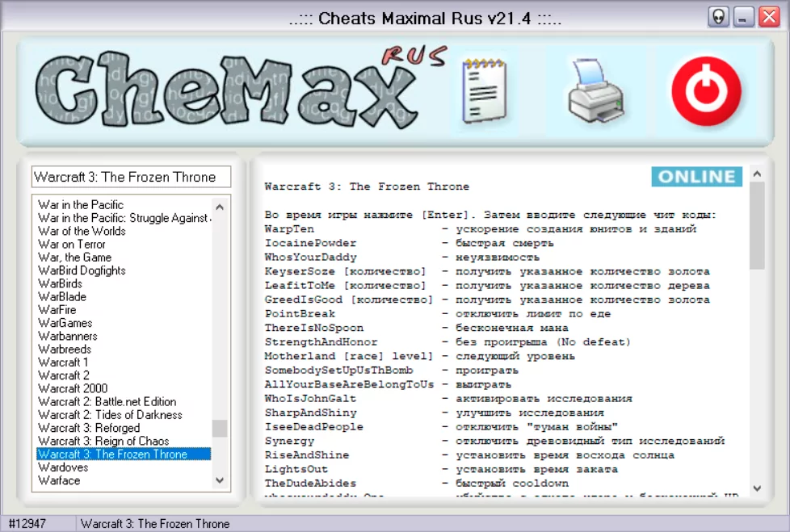The image size is (790, 532).
Task: Select War in the Pacific: Struggle Against
Action: click(124, 218)
